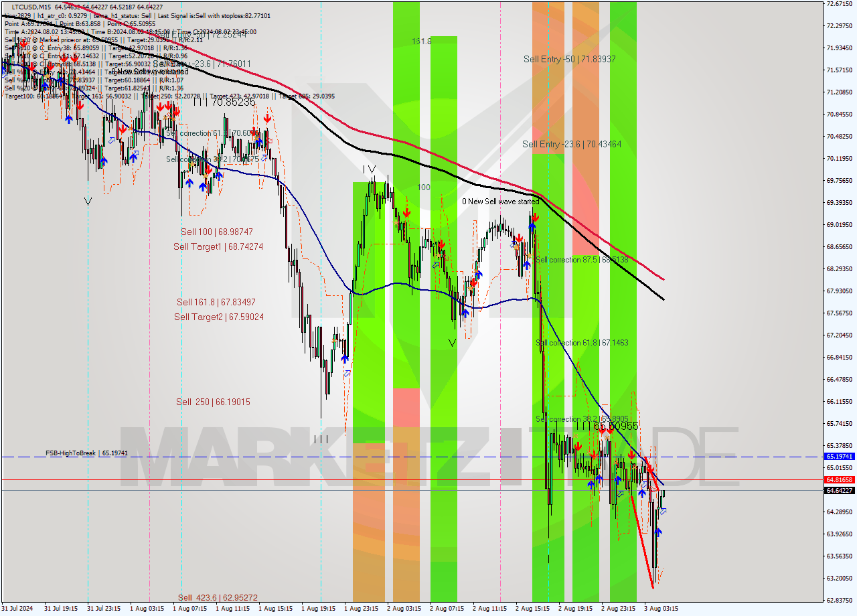Click the 'Sell Entry -50 | 71.83937' label
The height and width of the screenshot is (616, 857).
coord(570,59)
